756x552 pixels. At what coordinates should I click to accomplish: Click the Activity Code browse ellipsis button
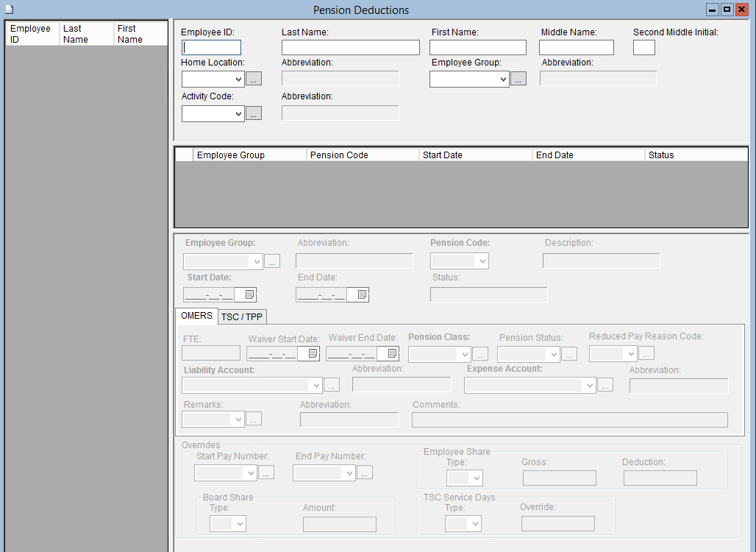[x=254, y=113]
